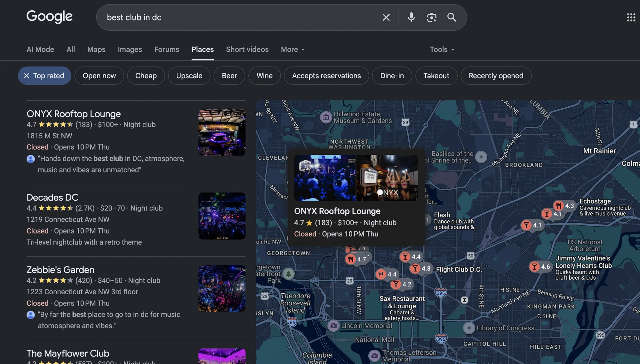Open Decades DC photo thumbnail

click(x=222, y=216)
